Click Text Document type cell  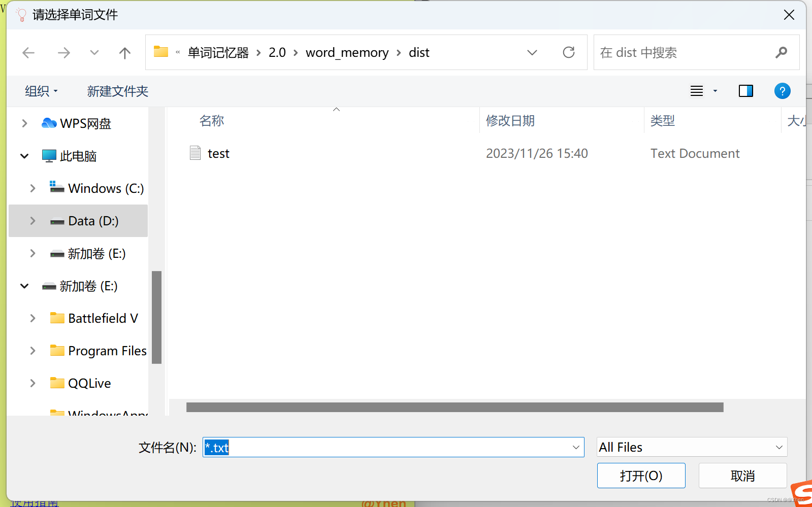point(695,153)
